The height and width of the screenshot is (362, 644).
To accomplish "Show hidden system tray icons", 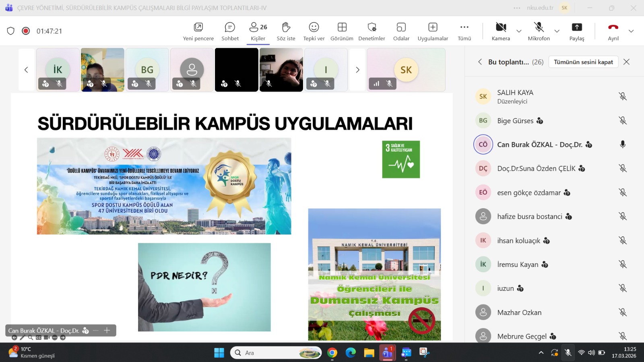I will click(x=541, y=353).
